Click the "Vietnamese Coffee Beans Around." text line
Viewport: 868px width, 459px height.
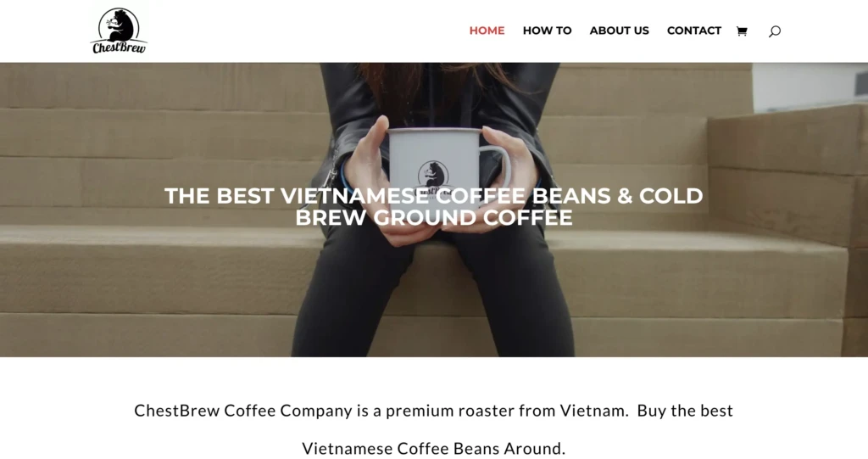click(x=433, y=448)
